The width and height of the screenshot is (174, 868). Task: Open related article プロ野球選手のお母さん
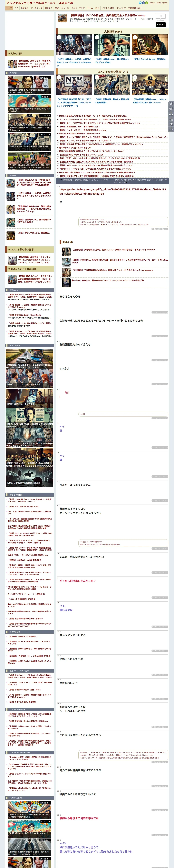click(x=112, y=270)
